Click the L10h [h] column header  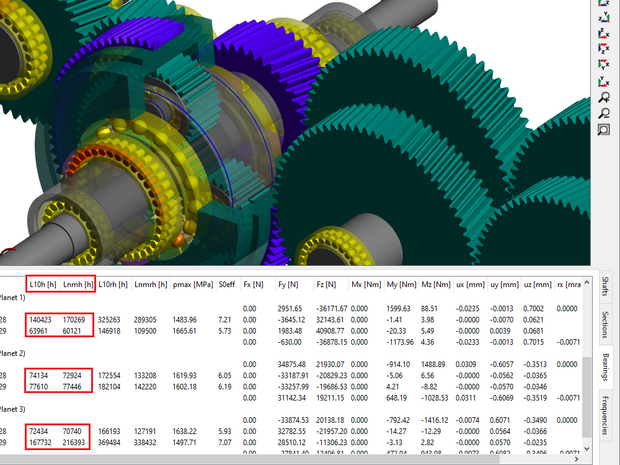[x=43, y=284]
